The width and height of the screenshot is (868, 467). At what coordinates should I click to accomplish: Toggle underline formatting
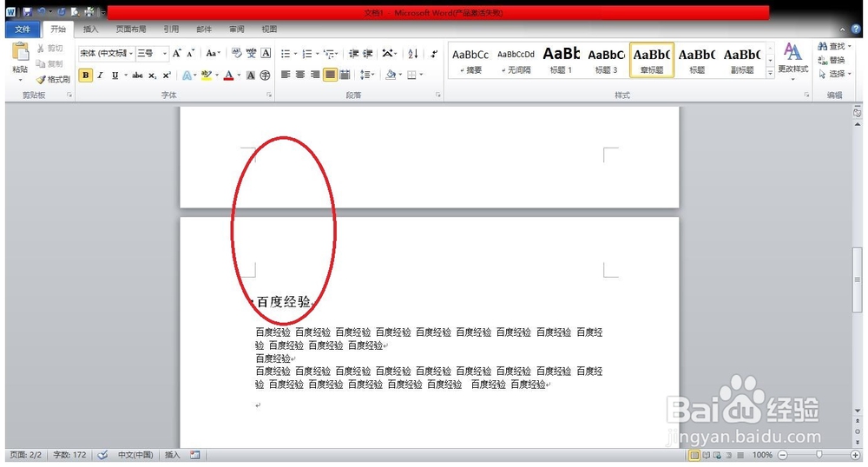pos(115,76)
